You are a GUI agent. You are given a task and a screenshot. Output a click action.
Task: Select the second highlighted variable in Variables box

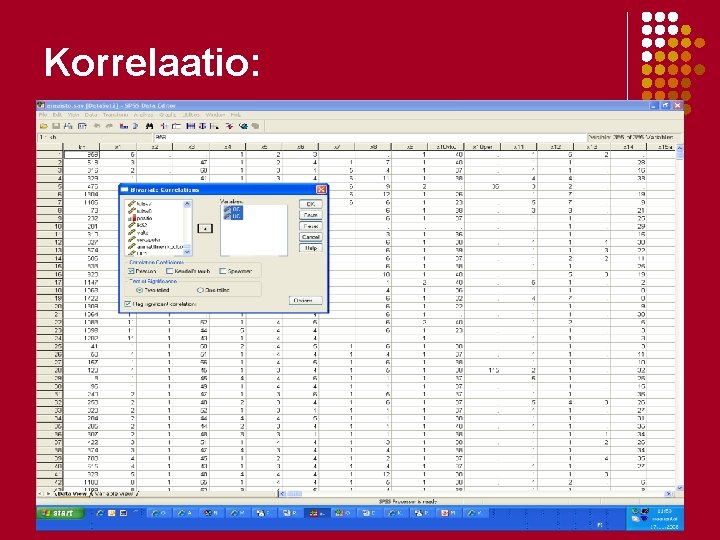[x=233, y=216]
